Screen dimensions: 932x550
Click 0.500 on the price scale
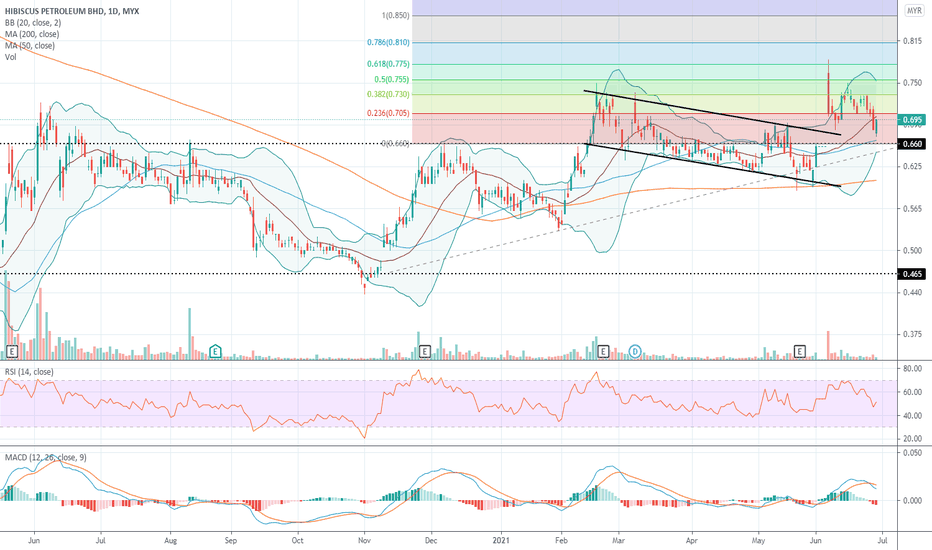(912, 250)
